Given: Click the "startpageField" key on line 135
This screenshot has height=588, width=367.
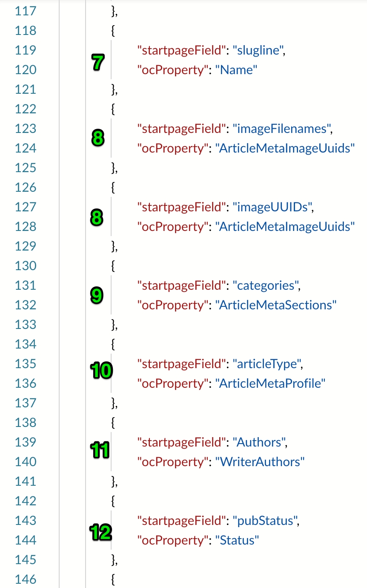Looking at the screenshot, I should pos(181,364).
